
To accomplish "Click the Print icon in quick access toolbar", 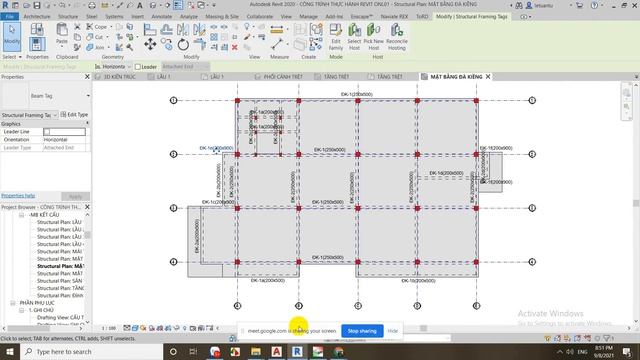I will (92, 5).
